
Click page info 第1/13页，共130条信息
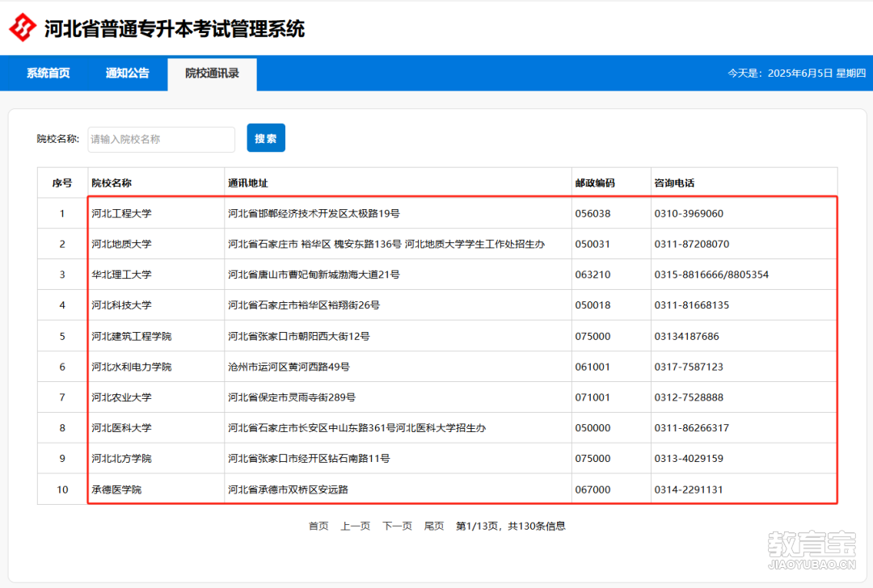click(511, 526)
